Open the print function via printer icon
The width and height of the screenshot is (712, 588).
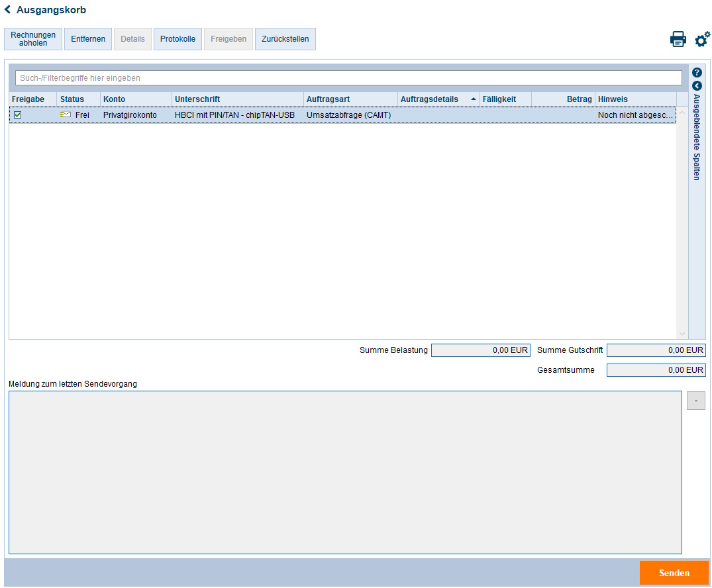(678, 40)
